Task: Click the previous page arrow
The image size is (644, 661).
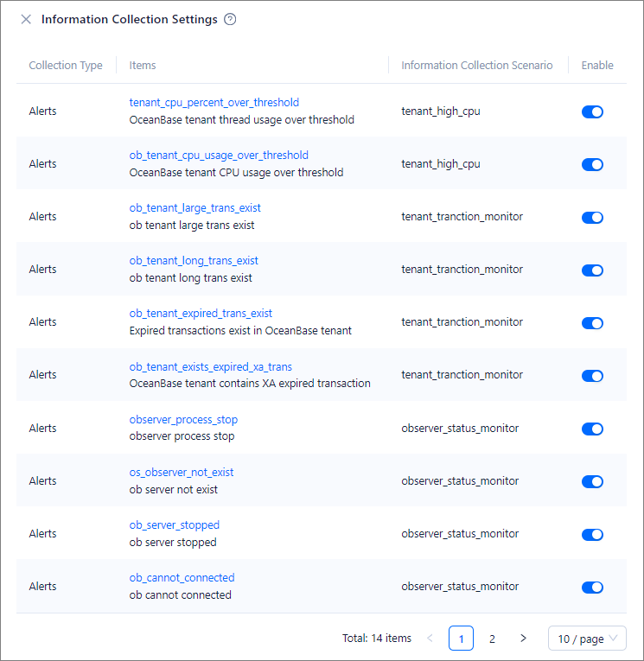Action: [430, 639]
